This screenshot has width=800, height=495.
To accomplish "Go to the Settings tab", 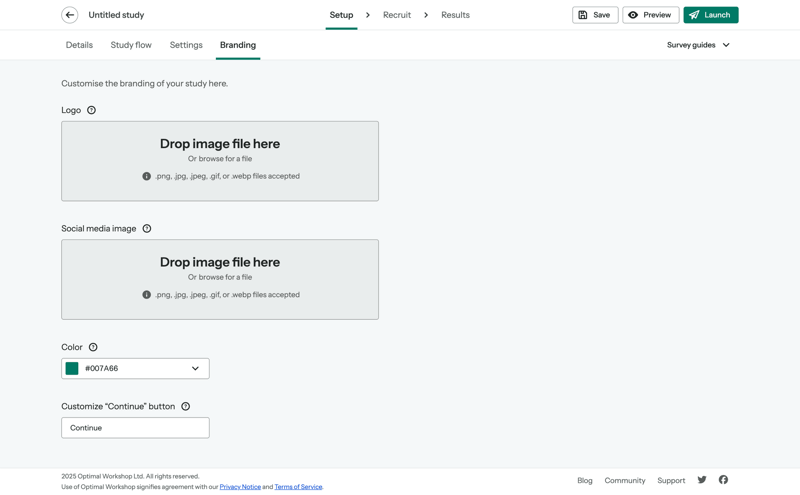I will (x=186, y=45).
